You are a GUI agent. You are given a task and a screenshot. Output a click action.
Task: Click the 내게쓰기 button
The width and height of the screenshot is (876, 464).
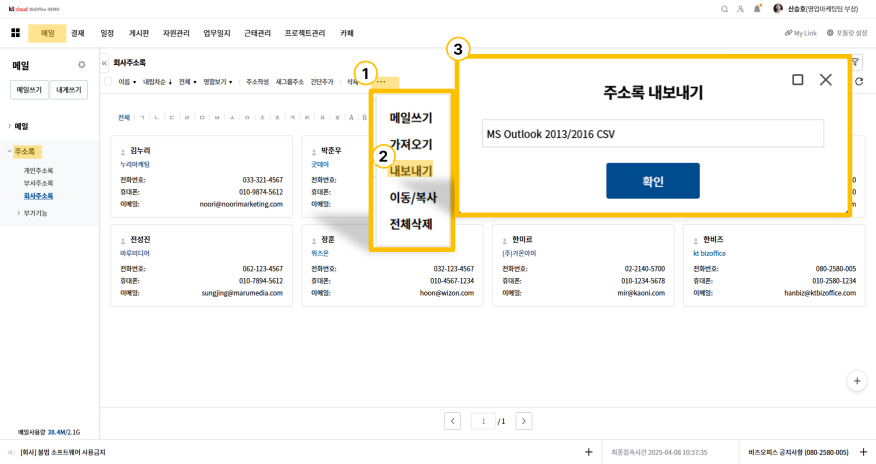click(x=69, y=90)
